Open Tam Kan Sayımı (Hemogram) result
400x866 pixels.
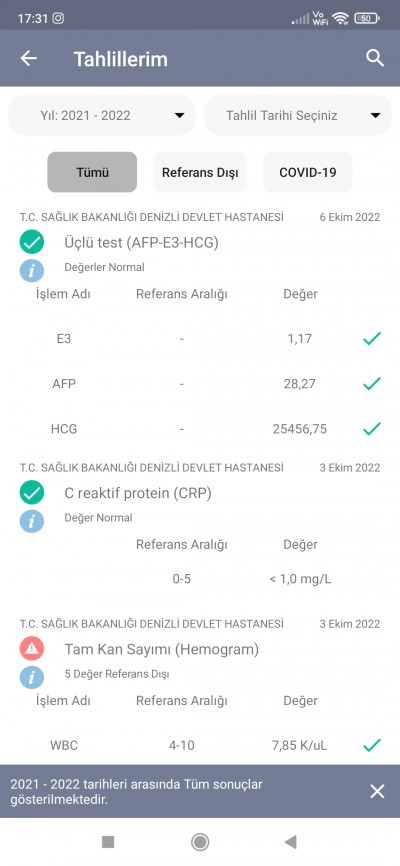[161, 649]
